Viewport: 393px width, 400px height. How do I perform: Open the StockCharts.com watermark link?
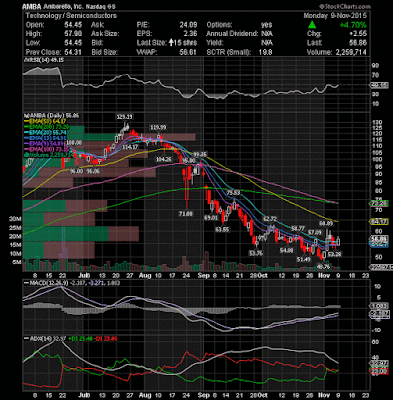coord(345,6)
